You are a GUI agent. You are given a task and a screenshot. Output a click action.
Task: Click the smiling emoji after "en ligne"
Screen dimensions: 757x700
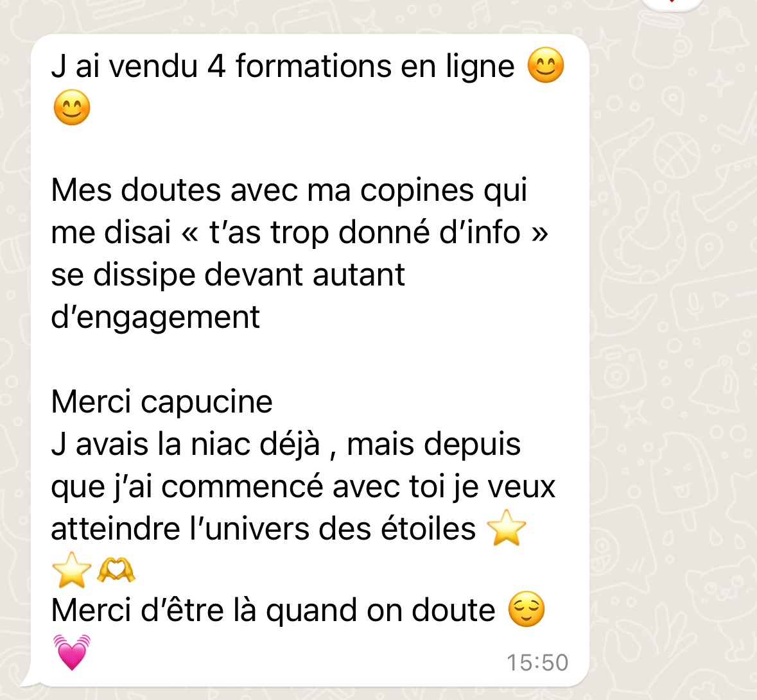tap(546, 65)
